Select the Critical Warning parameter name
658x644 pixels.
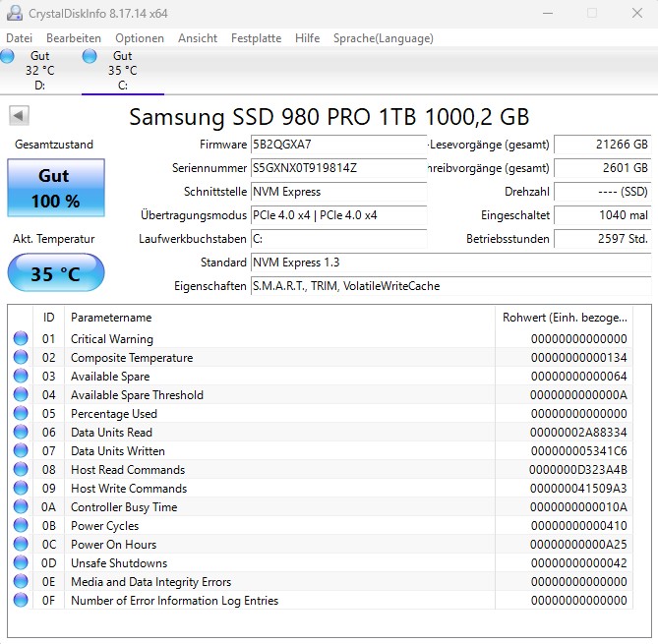tap(111, 339)
